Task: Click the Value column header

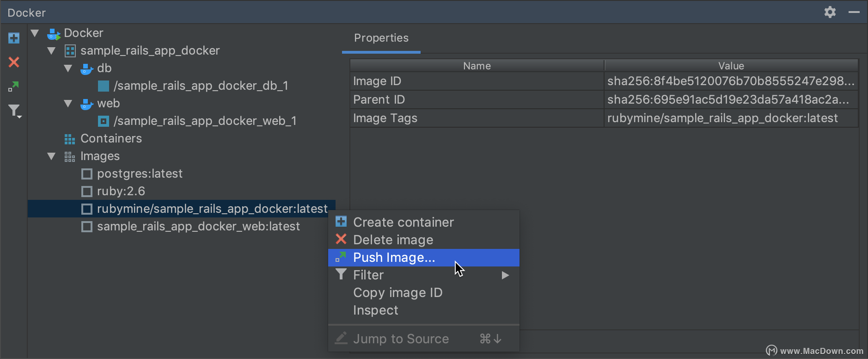Action: [x=731, y=66]
